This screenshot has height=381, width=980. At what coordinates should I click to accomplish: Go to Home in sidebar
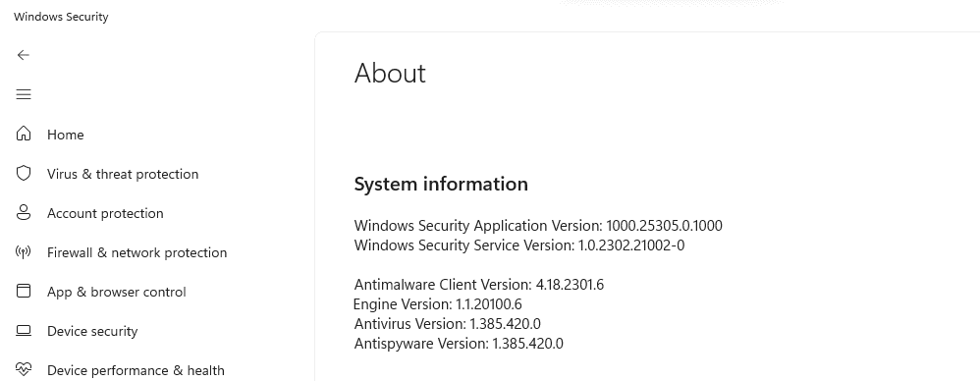[65, 135]
